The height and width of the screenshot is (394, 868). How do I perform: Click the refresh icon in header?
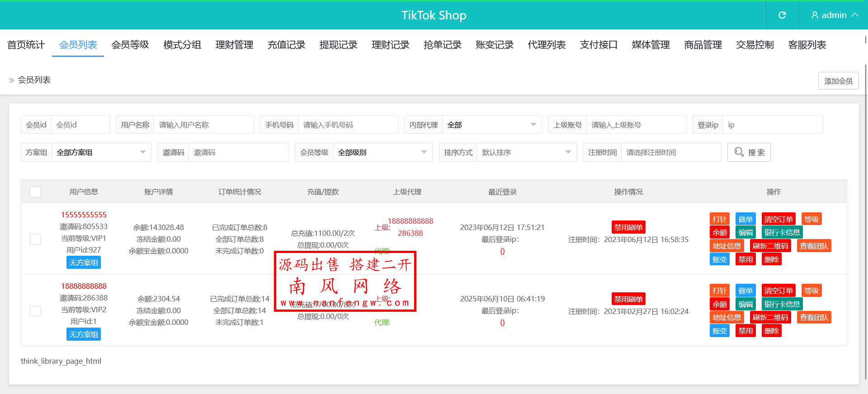782,15
